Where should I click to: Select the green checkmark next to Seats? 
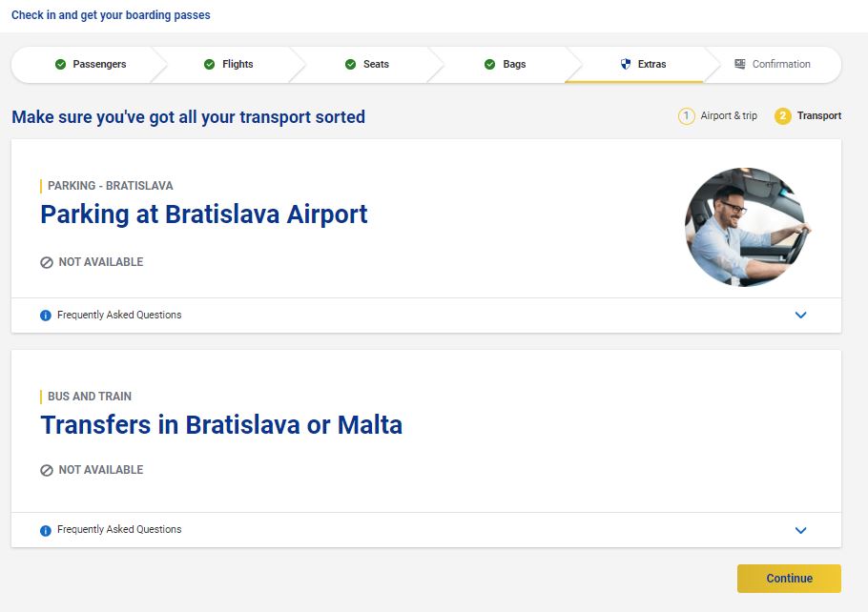(350, 65)
